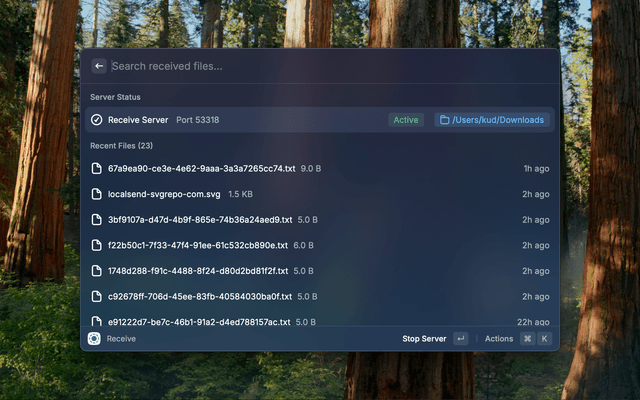Screen dimensions: 640x400
Task: Click the K key shortcut badge
Action: pos(544,339)
